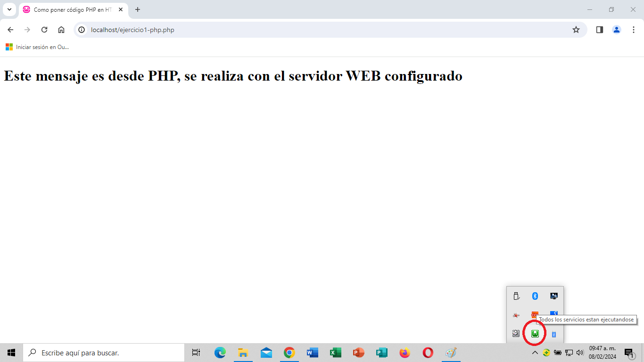Launch Firefox from the taskbar
Viewport: 644px width, 362px height.
(x=405, y=353)
